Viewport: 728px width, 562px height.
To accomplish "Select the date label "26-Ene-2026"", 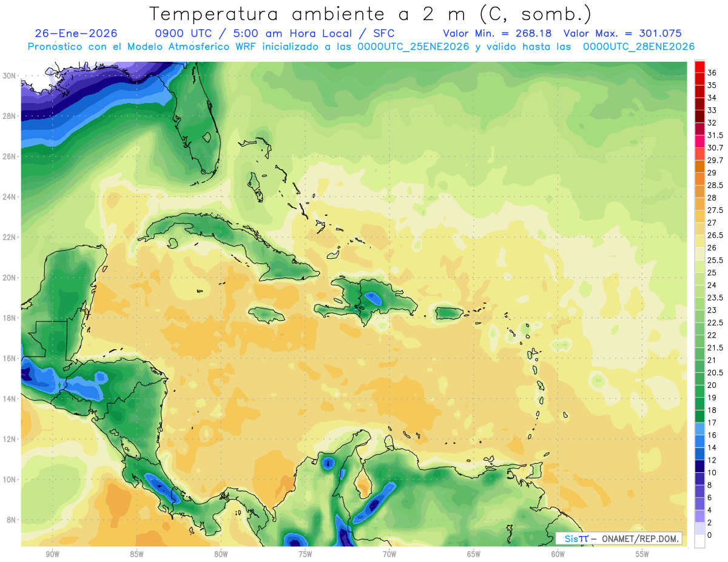I will click(76, 33).
